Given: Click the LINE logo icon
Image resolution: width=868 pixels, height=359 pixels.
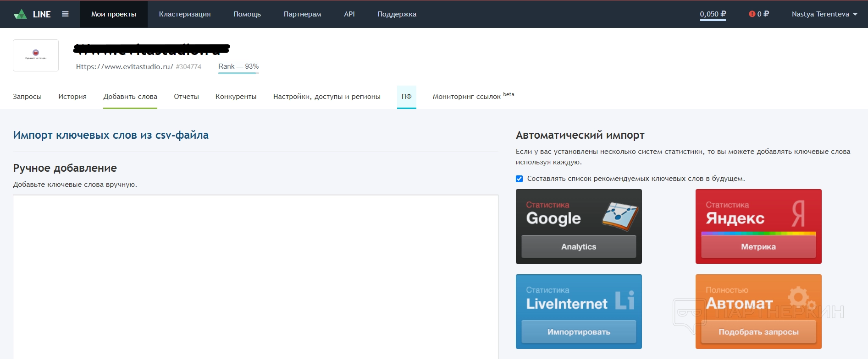Looking at the screenshot, I should click(x=20, y=14).
